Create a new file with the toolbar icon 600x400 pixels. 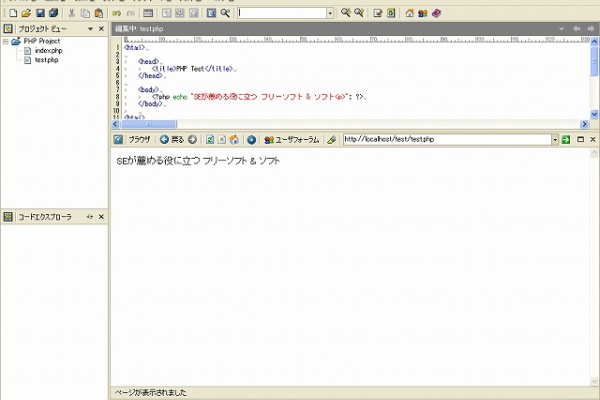point(13,13)
